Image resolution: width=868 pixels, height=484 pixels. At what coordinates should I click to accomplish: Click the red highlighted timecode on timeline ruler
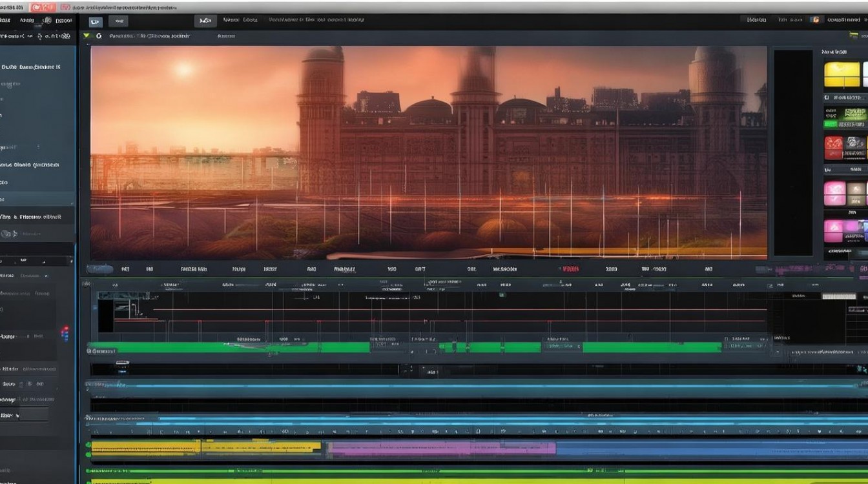click(x=570, y=269)
